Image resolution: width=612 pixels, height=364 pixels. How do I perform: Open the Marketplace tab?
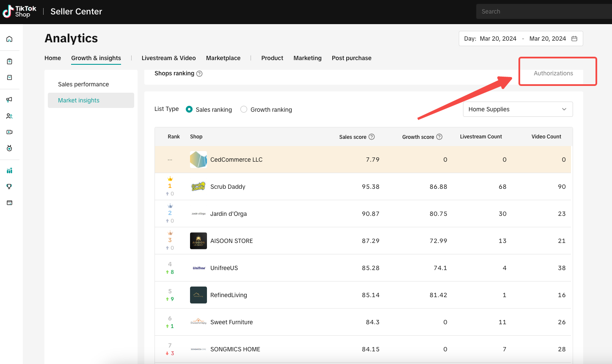pyautogui.click(x=223, y=58)
